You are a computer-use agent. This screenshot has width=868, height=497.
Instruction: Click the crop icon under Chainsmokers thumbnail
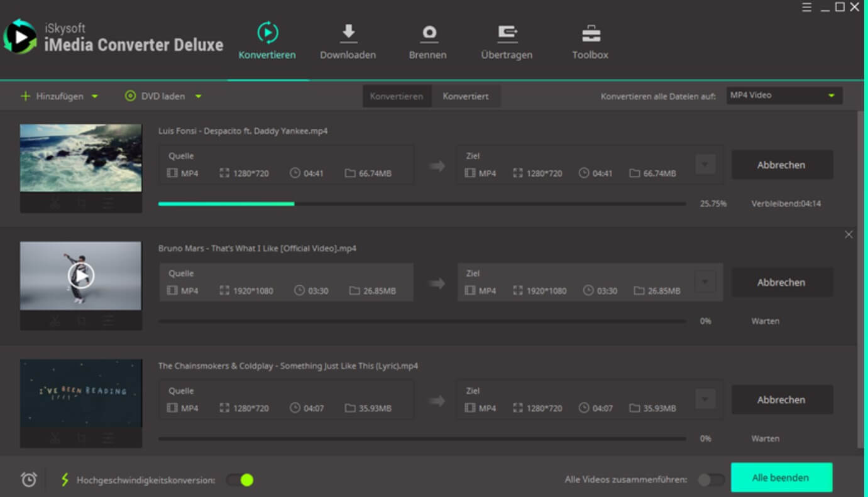pos(82,438)
